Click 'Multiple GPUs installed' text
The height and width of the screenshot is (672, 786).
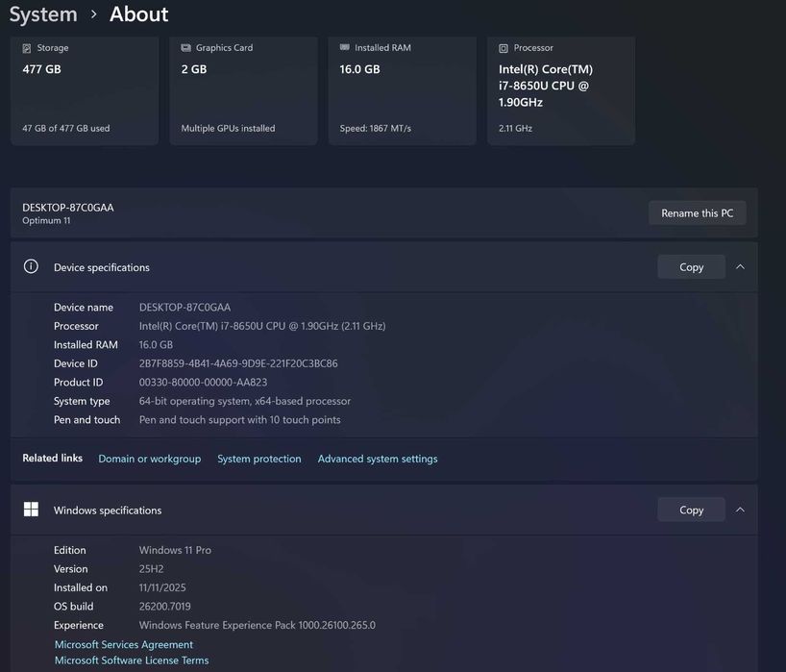228,129
